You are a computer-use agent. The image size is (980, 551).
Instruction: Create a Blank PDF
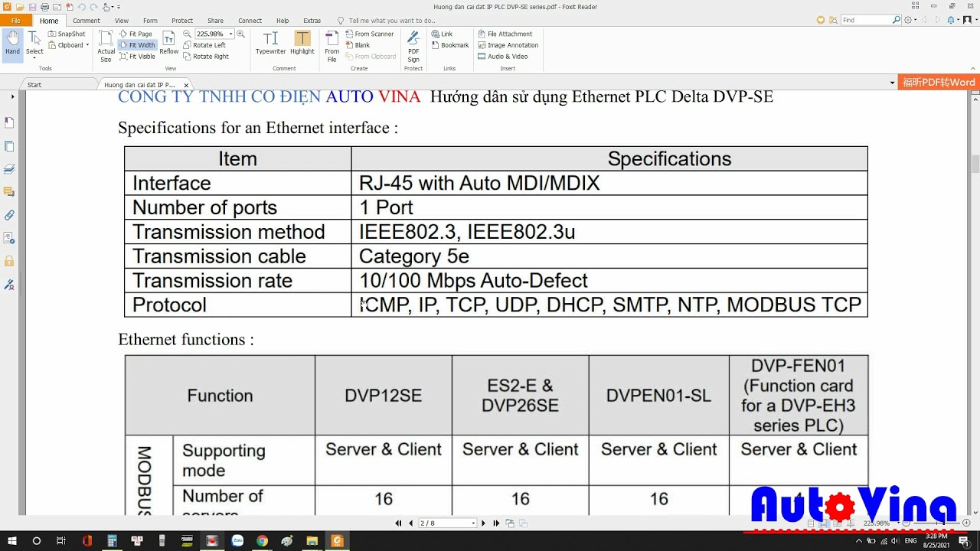click(358, 45)
